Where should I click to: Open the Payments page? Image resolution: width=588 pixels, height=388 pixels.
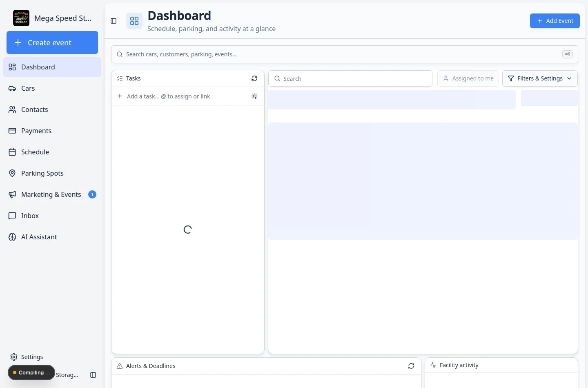pos(52,131)
